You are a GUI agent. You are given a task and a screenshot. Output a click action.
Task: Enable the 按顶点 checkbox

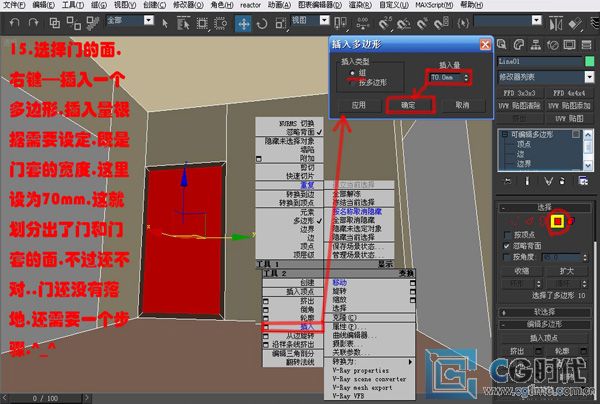507,234
